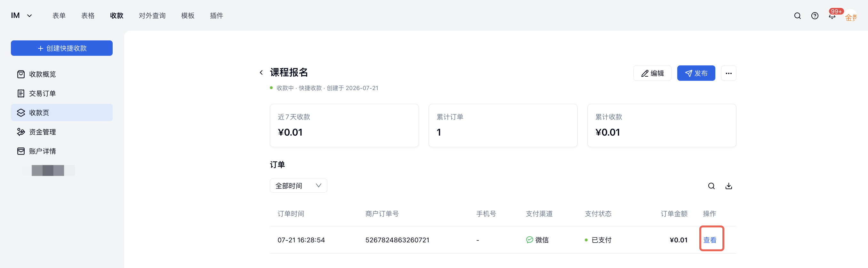
Task: Open 资金管理 in the sidebar
Action: 62,132
